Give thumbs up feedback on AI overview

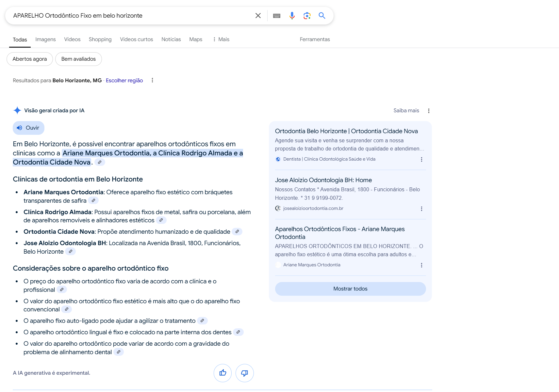(222, 373)
